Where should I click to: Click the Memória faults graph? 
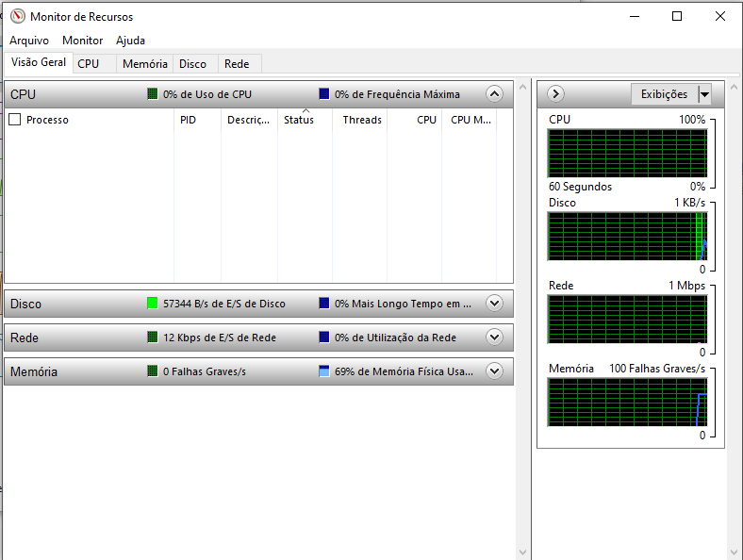627,402
